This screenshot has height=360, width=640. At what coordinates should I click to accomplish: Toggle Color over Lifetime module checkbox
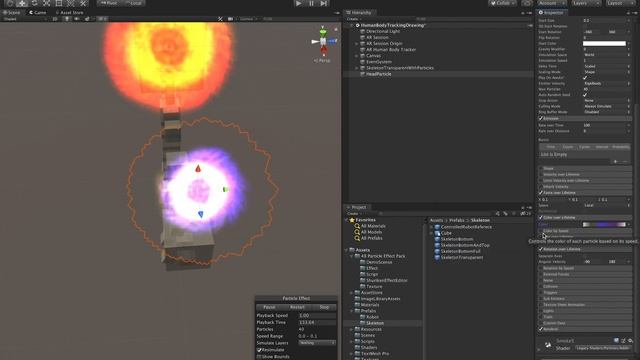coord(541,218)
